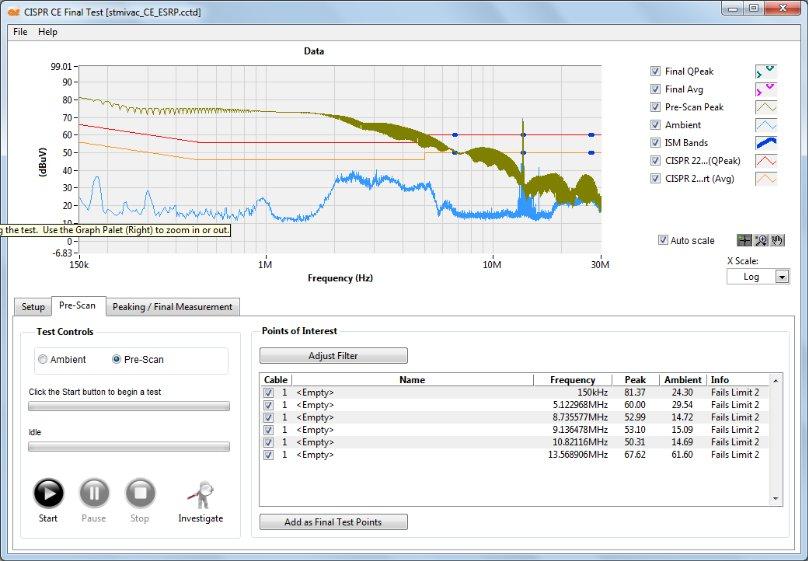Uncheck the 9.136478MHz point checkbox
Image resolution: width=808 pixels, height=561 pixels.
(x=268, y=430)
